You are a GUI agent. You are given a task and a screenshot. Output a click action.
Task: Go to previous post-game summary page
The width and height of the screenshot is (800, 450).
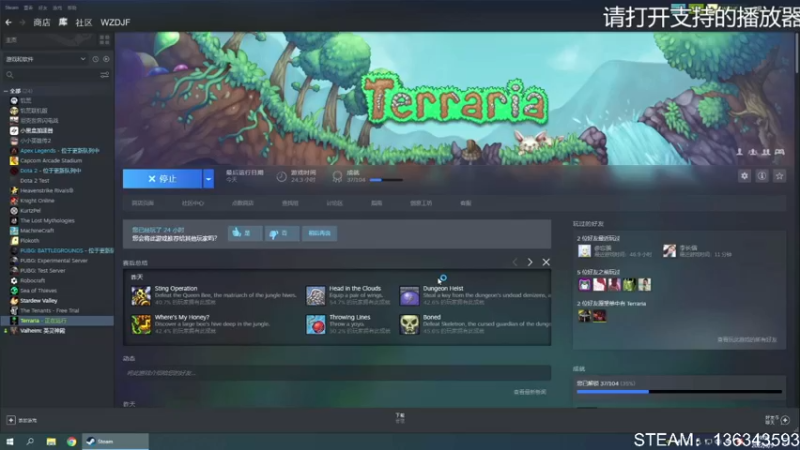(515, 262)
